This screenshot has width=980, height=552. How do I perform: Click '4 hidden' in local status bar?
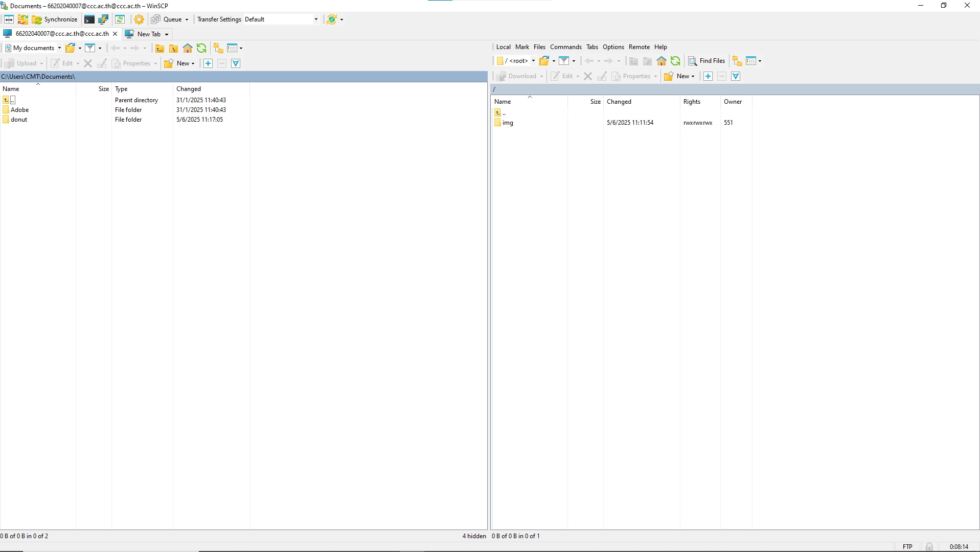click(x=474, y=536)
